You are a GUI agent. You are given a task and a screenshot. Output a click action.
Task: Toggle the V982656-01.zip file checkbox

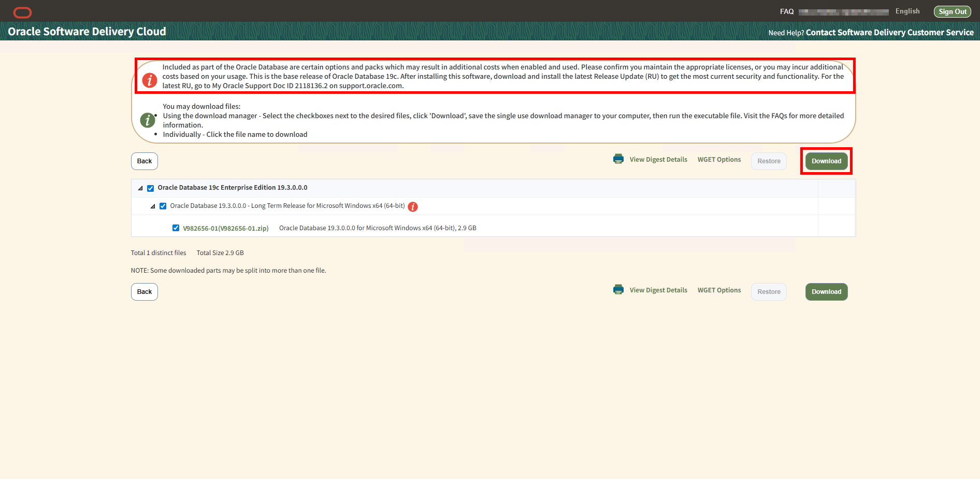pyautogui.click(x=176, y=228)
